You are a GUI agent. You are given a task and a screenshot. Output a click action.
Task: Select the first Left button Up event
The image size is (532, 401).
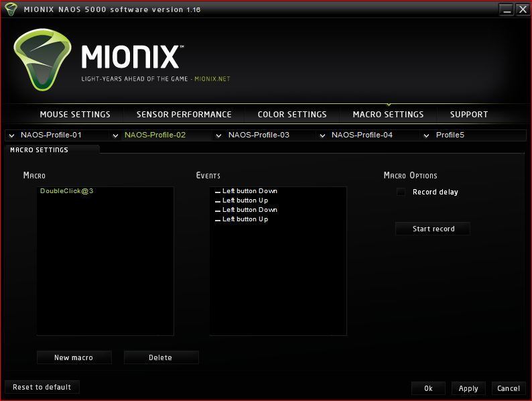(x=245, y=200)
